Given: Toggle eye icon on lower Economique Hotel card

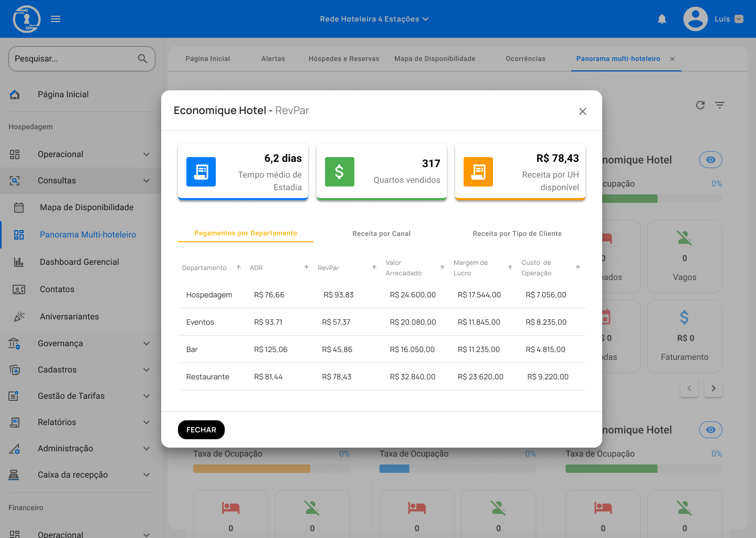Looking at the screenshot, I should (x=710, y=430).
